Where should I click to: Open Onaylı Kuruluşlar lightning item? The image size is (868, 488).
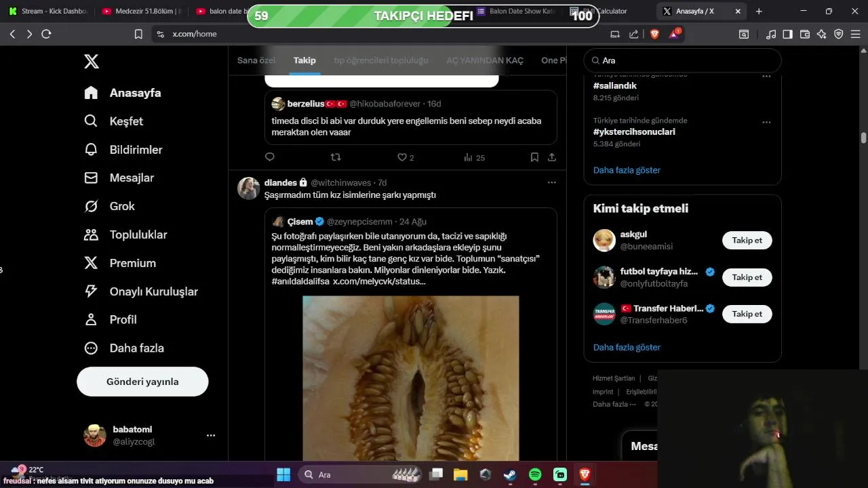tap(141, 291)
